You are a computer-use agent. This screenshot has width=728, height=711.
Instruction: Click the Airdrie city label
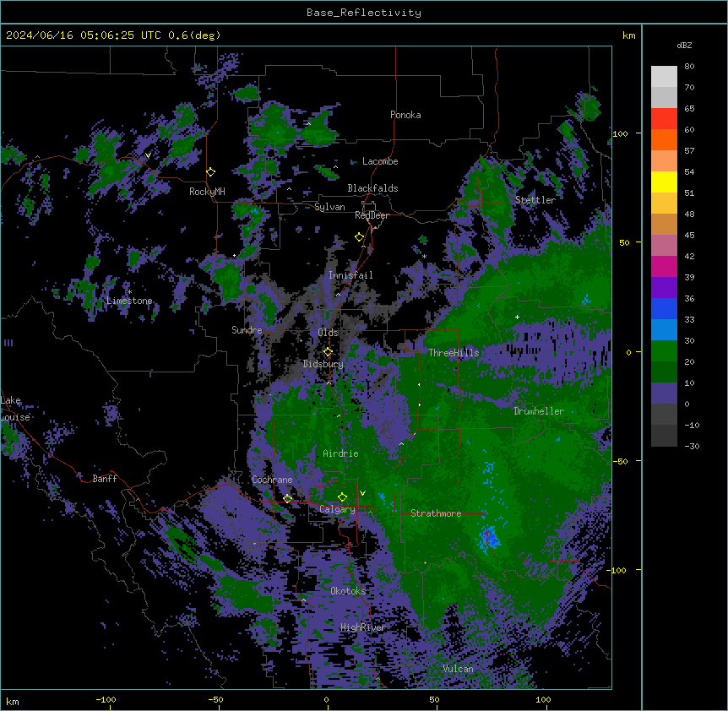point(341,453)
